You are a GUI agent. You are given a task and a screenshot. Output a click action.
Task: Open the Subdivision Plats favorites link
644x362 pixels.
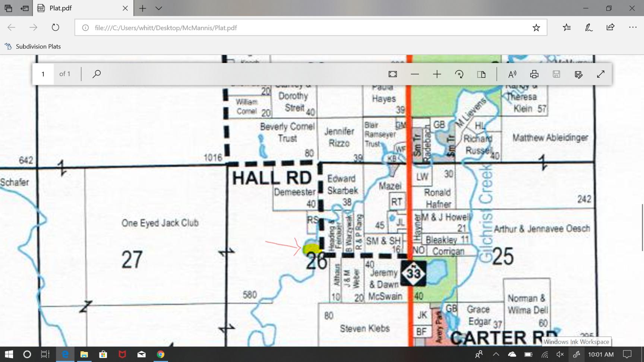tap(33, 46)
